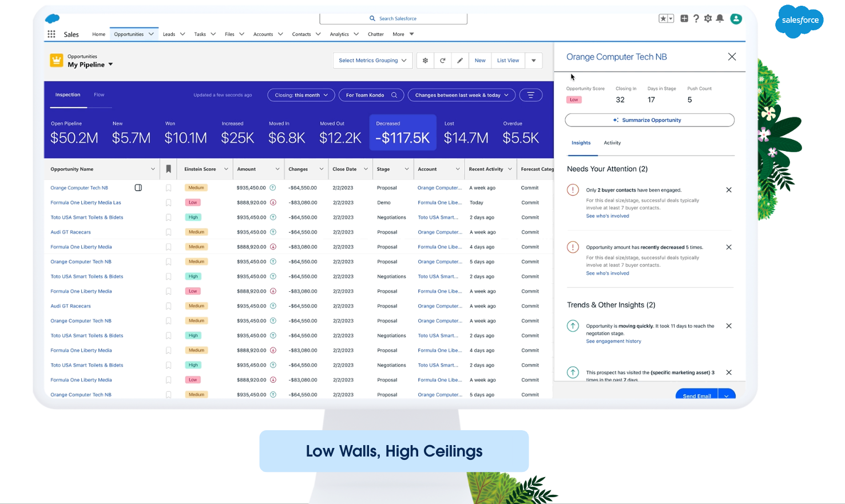Switch to the Flow tab
Screen dimensions: 845x504
pyautogui.click(x=99, y=95)
